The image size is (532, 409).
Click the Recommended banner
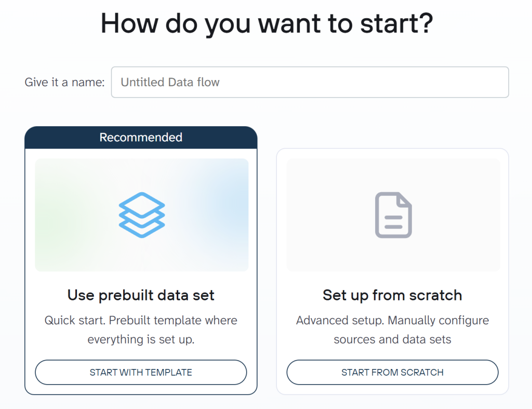coord(141,137)
